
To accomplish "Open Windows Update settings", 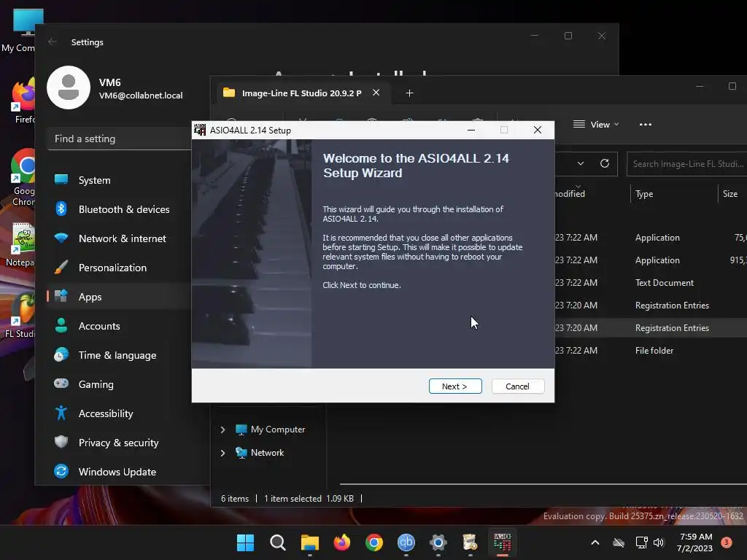I will [119, 472].
